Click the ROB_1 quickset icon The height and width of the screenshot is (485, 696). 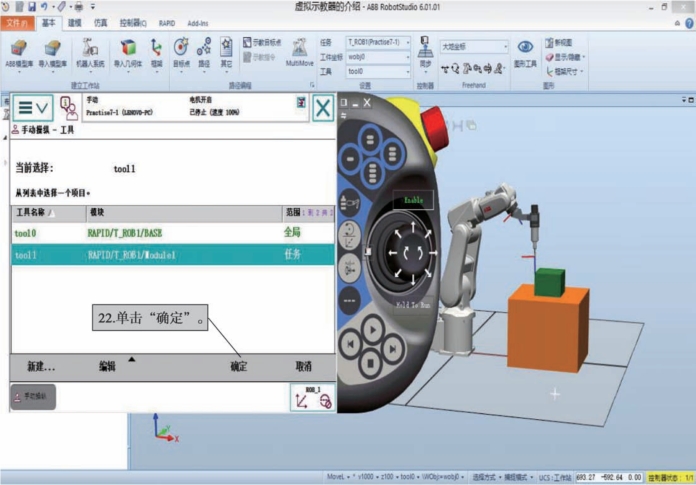312,396
